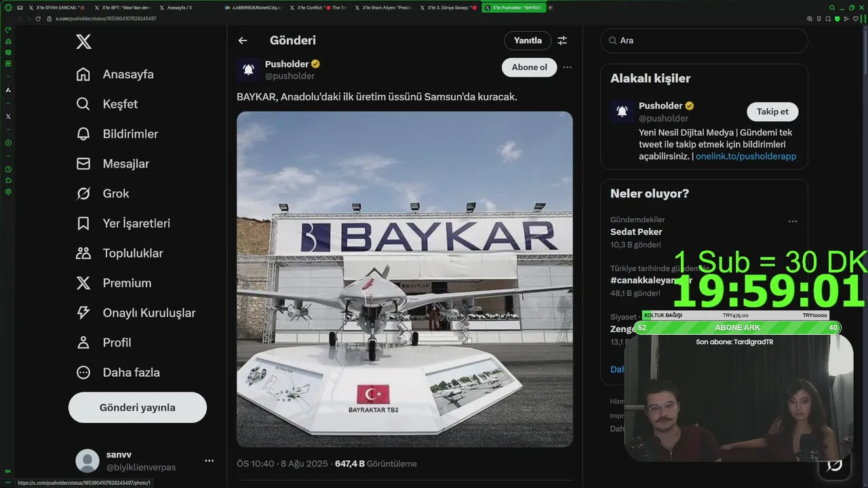The image size is (868, 488).
Task: Open Anasayfa home from the sidebar
Action: 115,75
